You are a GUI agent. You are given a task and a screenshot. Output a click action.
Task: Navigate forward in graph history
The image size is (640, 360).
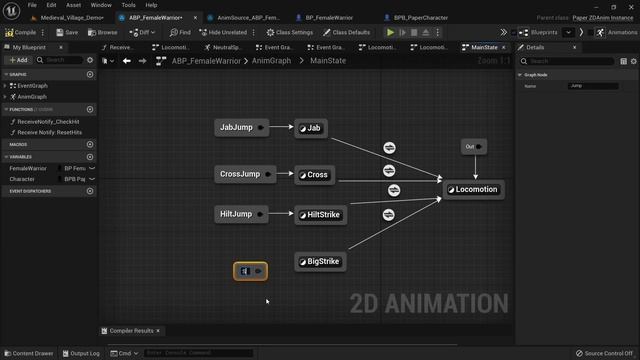tap(142, 61)
